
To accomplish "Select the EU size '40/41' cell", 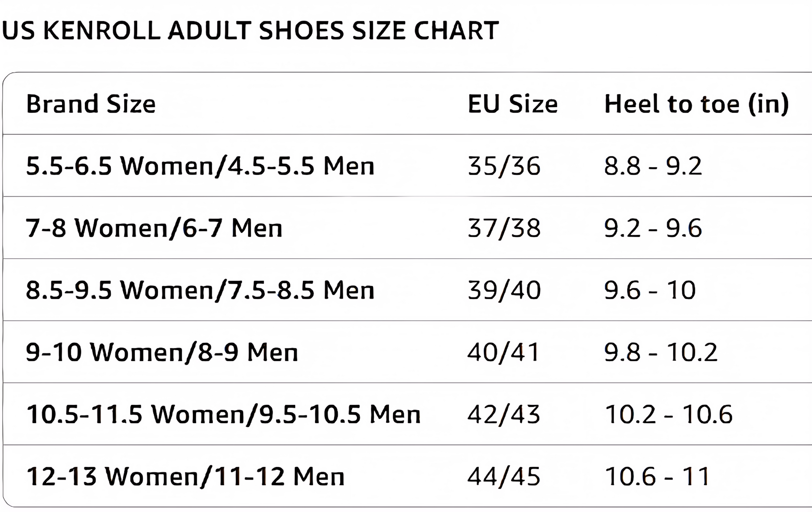I will coord(503,352).
